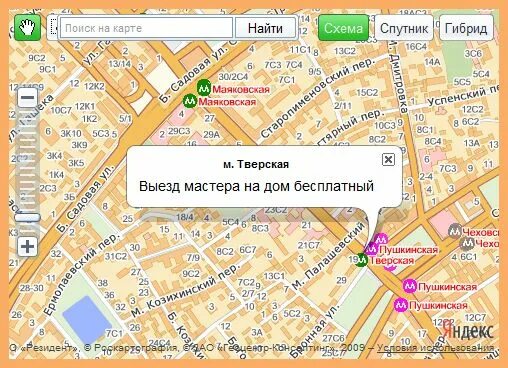Select the hand pan tool

tap(27, 28)
